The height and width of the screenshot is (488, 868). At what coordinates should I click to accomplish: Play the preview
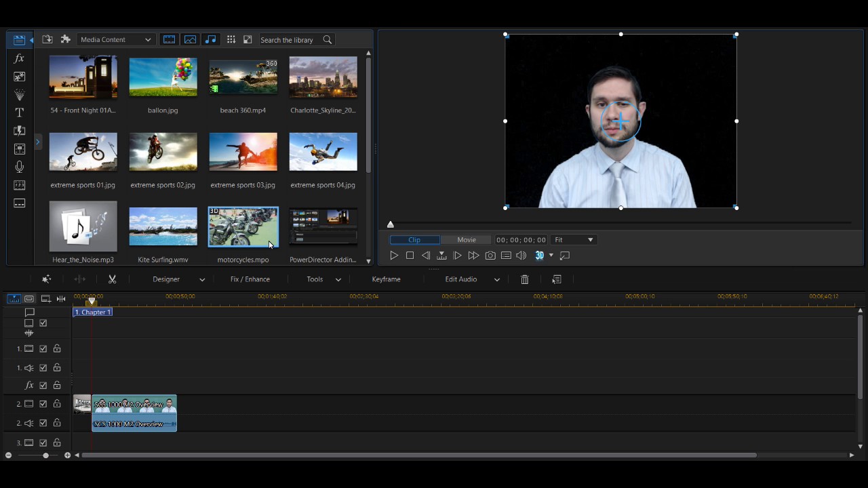coord(394,256)
